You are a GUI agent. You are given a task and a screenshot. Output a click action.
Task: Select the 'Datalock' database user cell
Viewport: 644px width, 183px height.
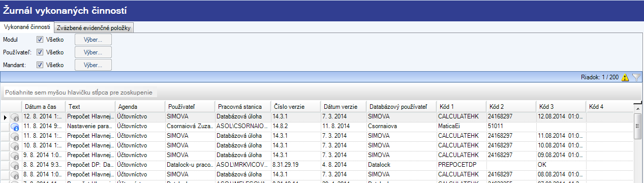pos(401,165)
